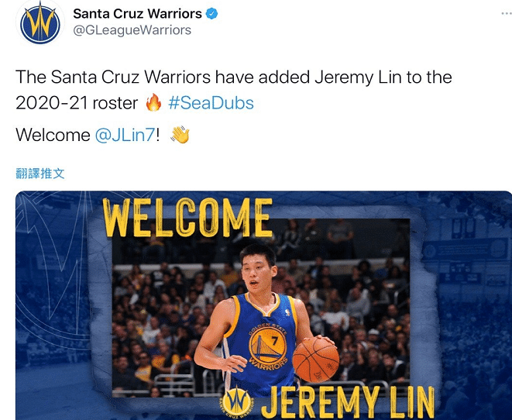Open the Santa Cruz Warriors profile avatar
The height and width of the screenshot is (420, 512).
coord(40,23)
